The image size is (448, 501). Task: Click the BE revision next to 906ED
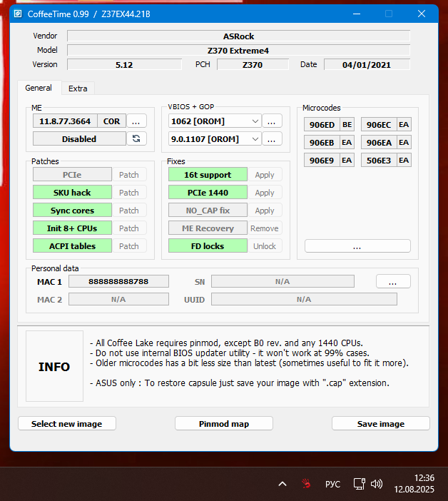[347, 125]
